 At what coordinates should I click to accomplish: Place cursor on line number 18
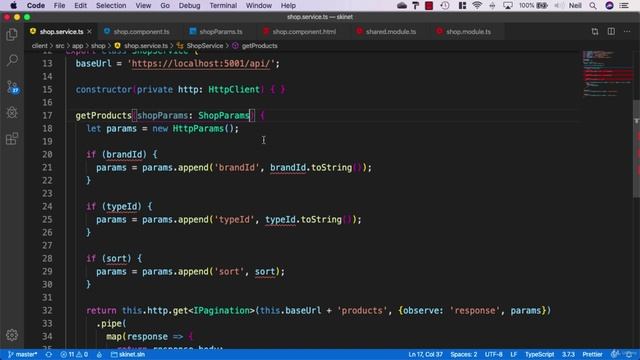(47, 129)
